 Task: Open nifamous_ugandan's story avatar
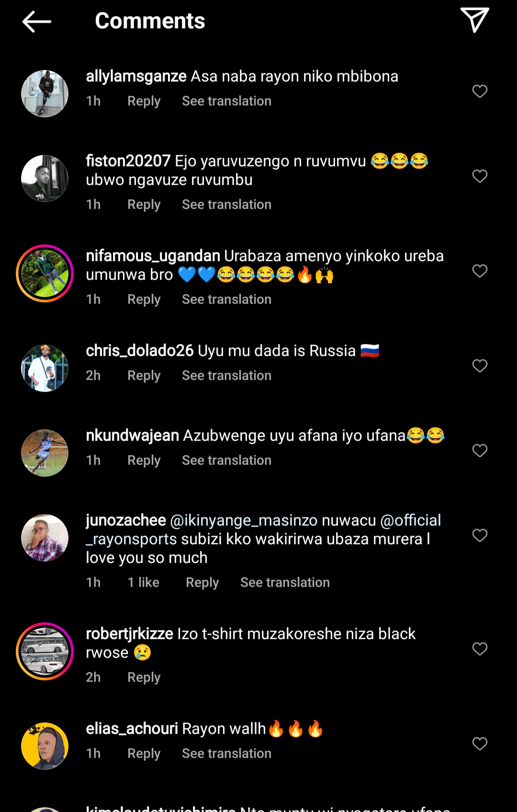pos(45,274)
